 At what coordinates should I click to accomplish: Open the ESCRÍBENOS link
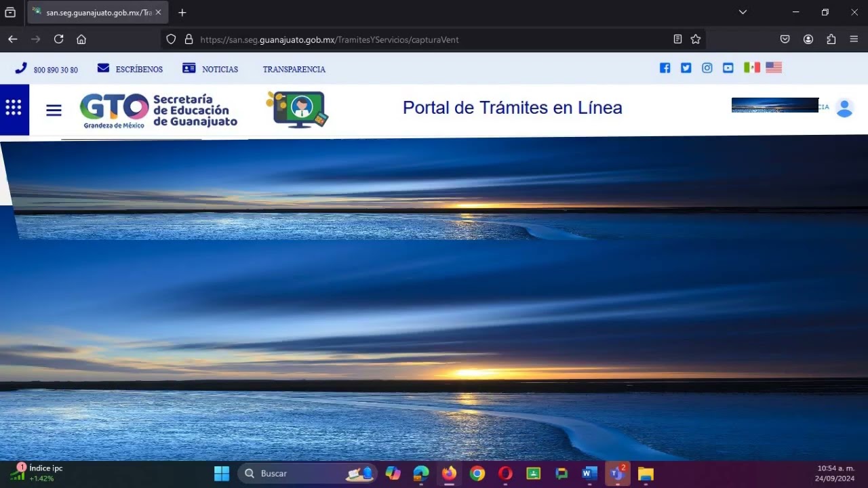pyautogui.click(x=138, y=68)
